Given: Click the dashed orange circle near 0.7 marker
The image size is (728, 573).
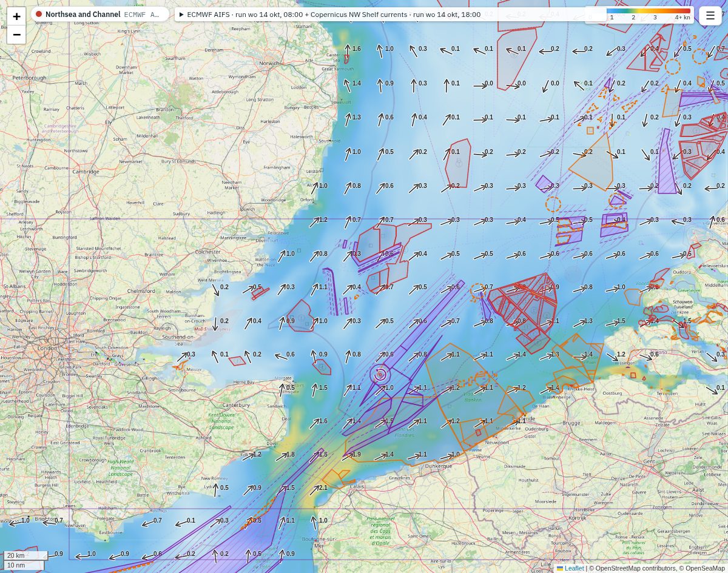Looking at the screenshot, I should point(477,292).
